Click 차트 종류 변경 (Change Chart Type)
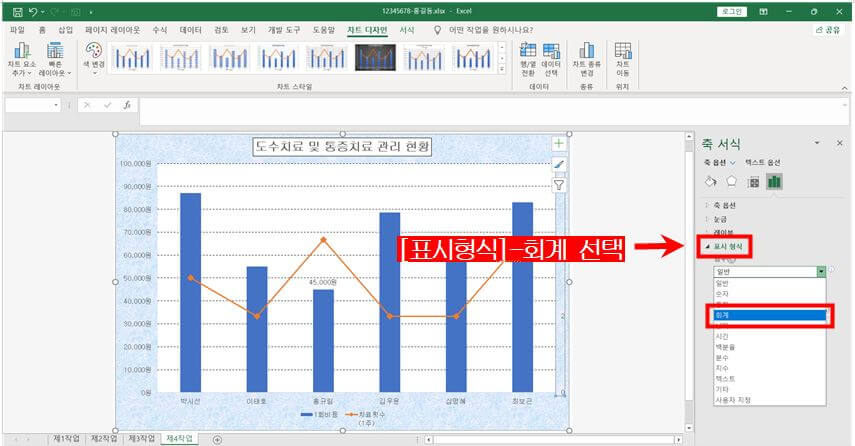The image size is (855, 446). 586,59
